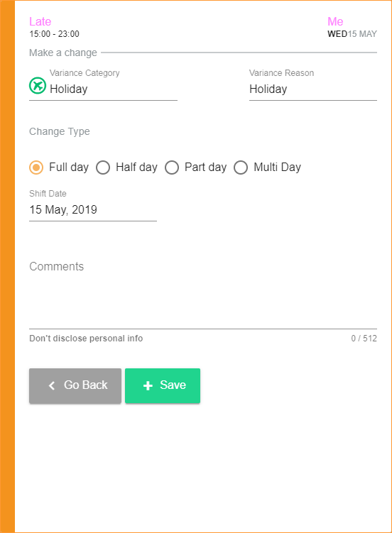Screen dimensions: 392x533
Task: Choose the Part day radio button
Action: click(x=172, y=167)
